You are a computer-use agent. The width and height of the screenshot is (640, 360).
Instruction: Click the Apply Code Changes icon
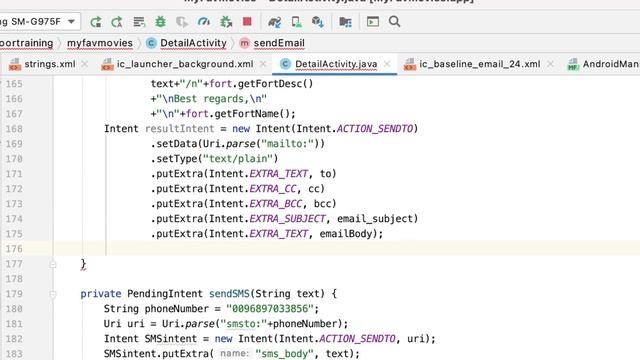pos(139,22)
